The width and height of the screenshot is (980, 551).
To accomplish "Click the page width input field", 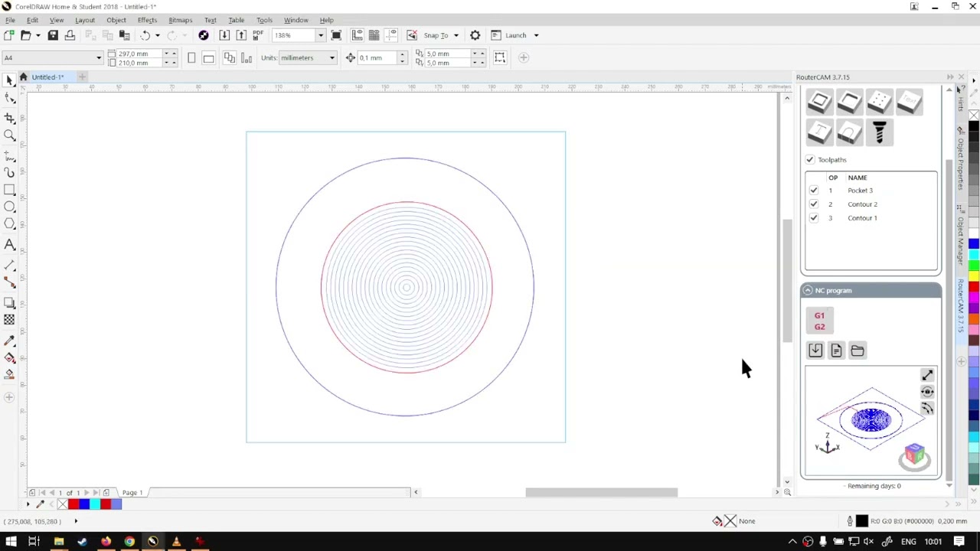I will pyautogui.click(x=139, y=54).
